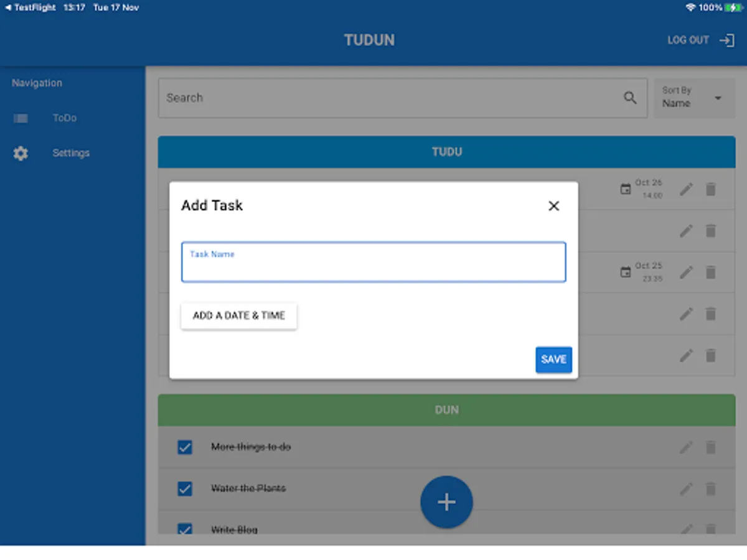
Task: Click the log out arrow icon
Action: pos(726,40)
